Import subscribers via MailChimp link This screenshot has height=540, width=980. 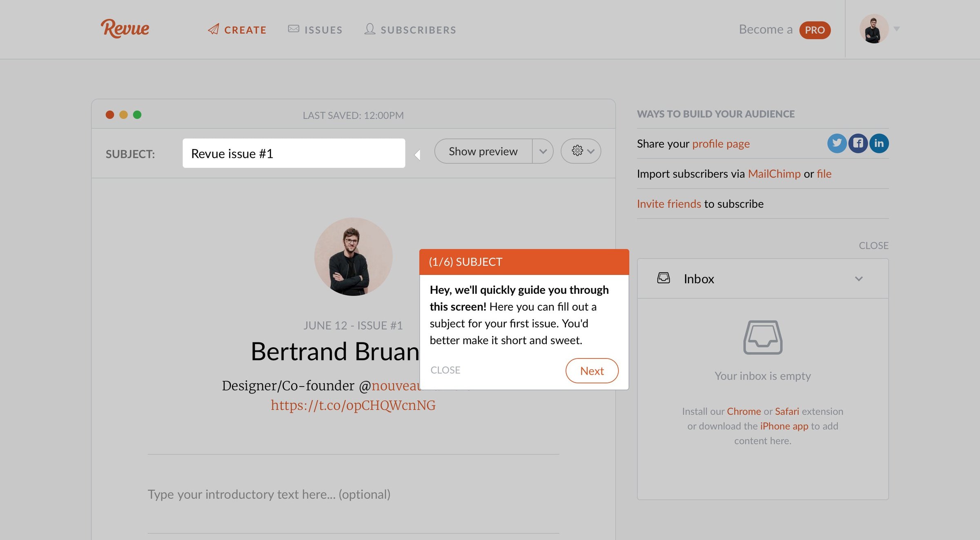click(x=774, y=174)
